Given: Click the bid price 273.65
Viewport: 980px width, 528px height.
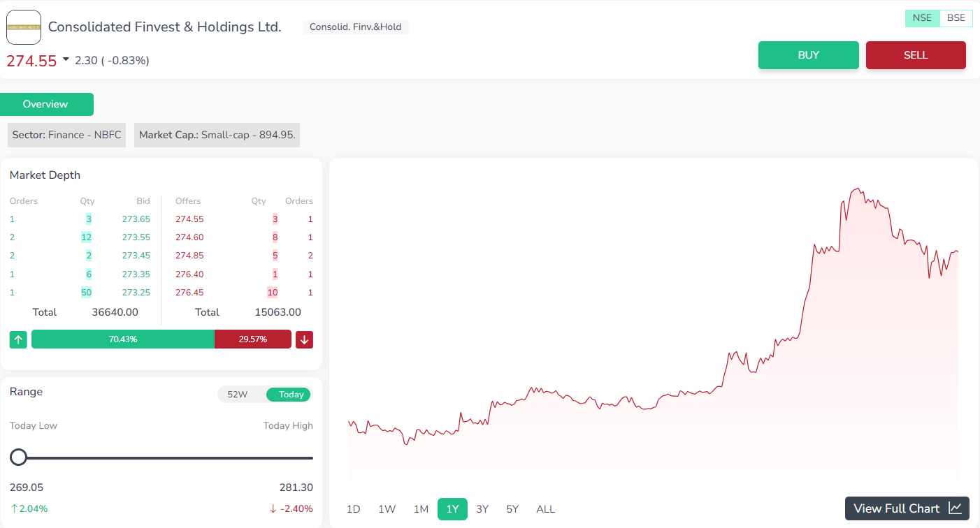Looking at the screenshot, I should click(x=136, y=219).
